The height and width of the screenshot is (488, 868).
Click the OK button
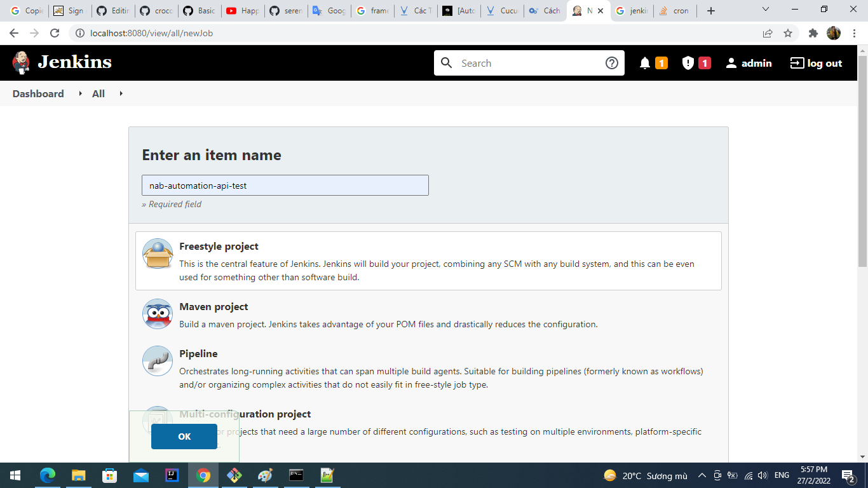tap(184, 437)
